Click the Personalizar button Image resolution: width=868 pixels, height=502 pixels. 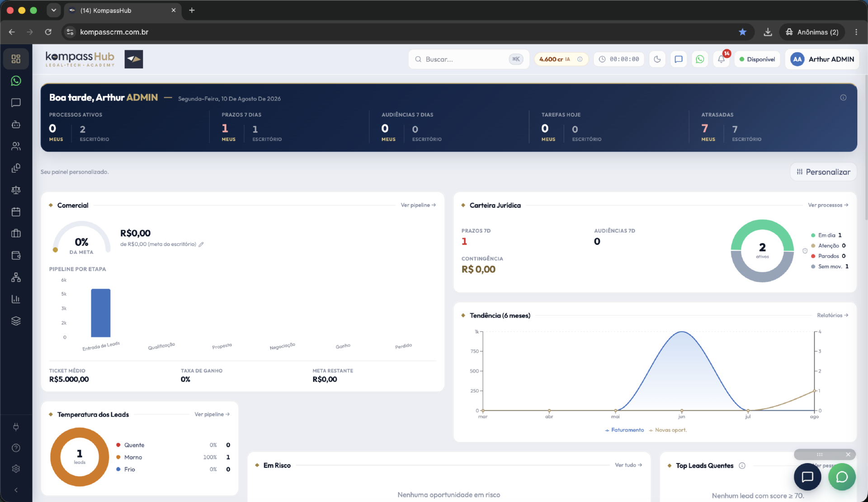click(x=823, y=172)
